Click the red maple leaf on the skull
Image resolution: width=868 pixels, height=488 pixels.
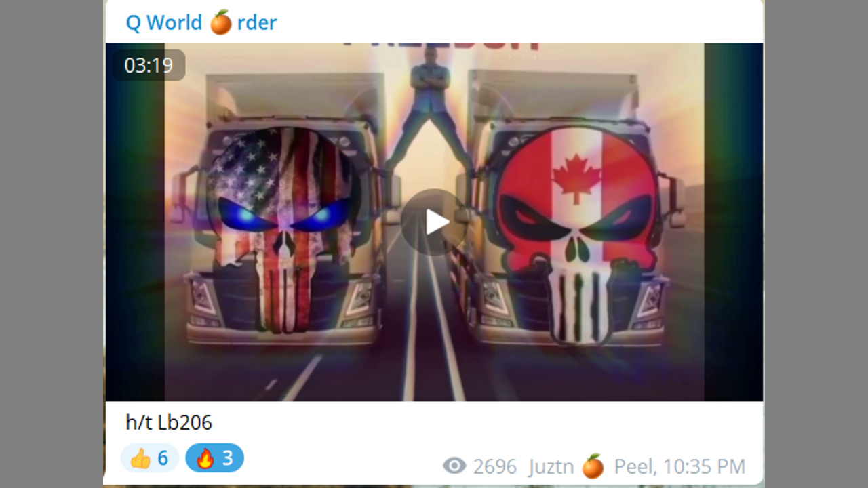(577, 178)
